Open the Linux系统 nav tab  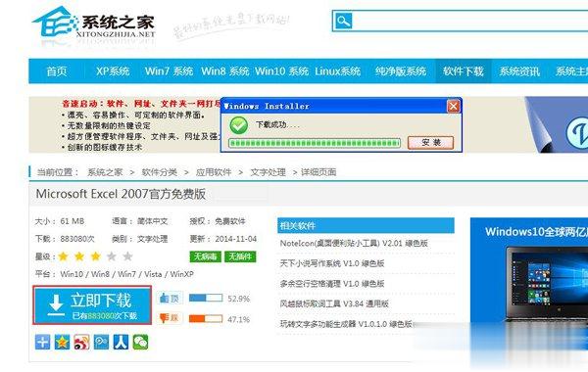pos(337,71)
